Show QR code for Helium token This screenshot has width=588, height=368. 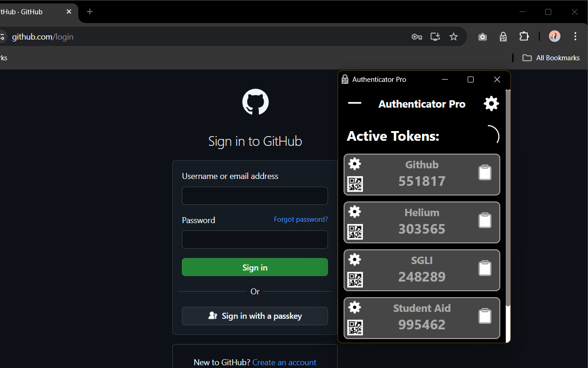click(355, 232)
